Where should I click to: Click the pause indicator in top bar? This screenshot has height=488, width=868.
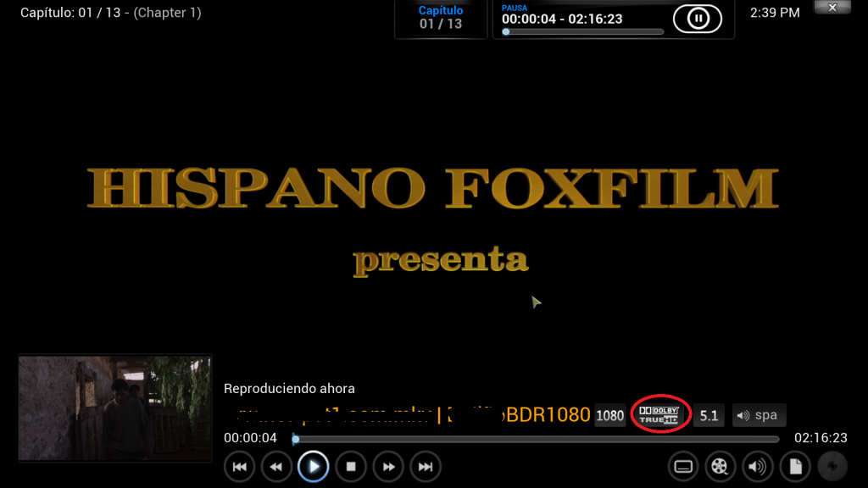click(697, 18)
